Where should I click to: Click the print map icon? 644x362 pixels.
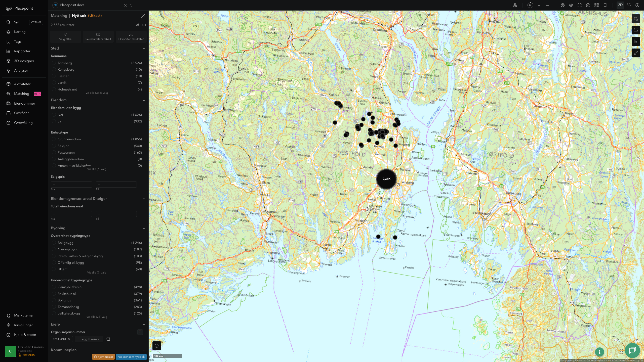(x=562, y=5)
